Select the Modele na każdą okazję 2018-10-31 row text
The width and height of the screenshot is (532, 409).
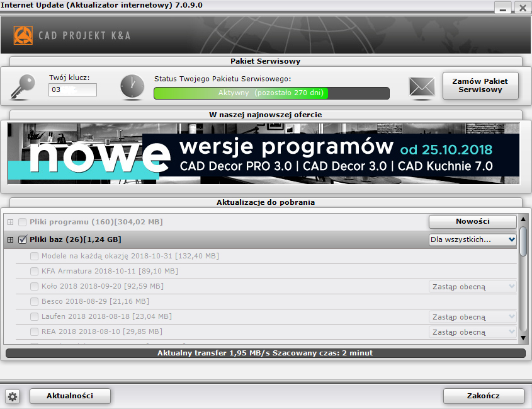tap(130, 256)
